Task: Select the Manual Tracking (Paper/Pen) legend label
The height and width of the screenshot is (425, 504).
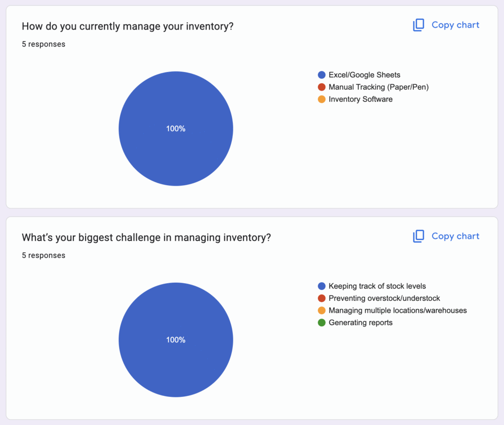Action: [x=378, y=87]
